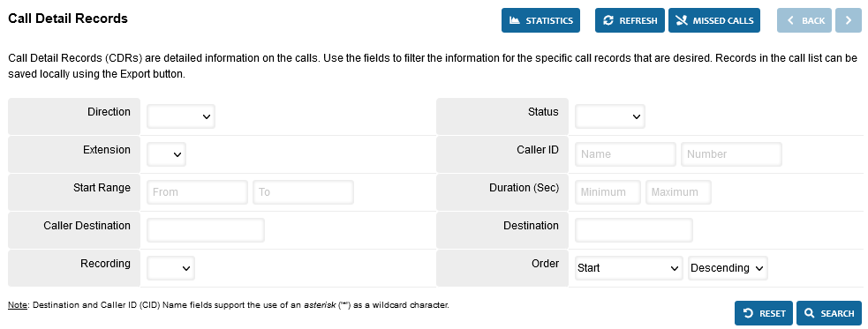
Task: Select the Start Range From field
Action: coord(197,192)
